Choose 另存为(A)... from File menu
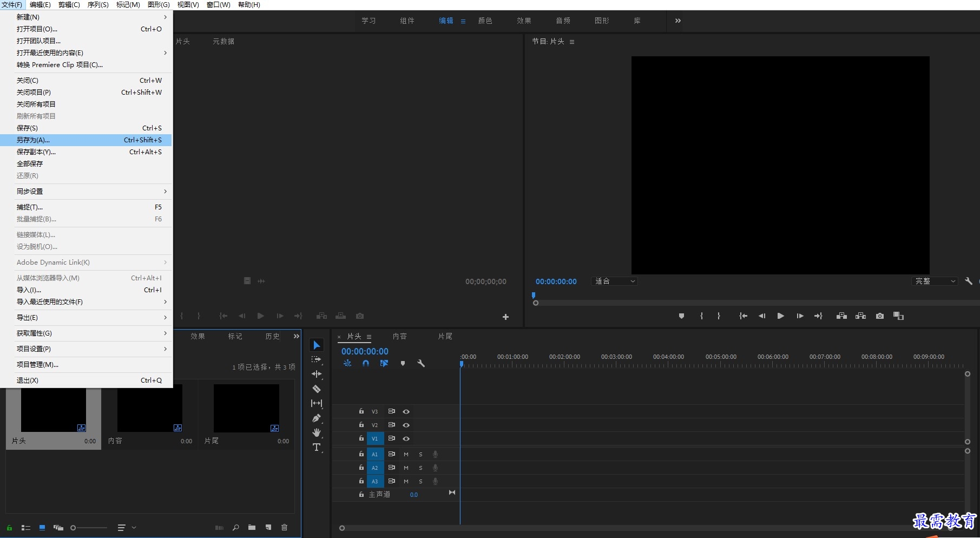This screenshot has width=980, height=538. point(87,140)
